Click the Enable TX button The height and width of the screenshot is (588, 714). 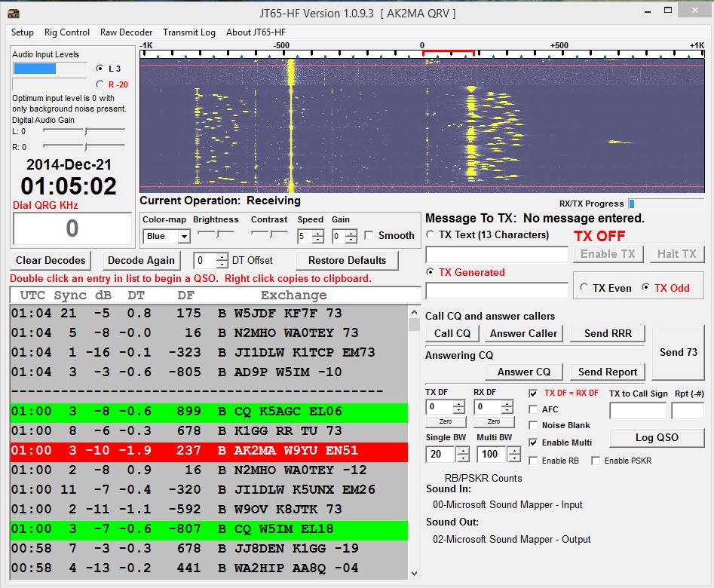click(x=608, y=254)
